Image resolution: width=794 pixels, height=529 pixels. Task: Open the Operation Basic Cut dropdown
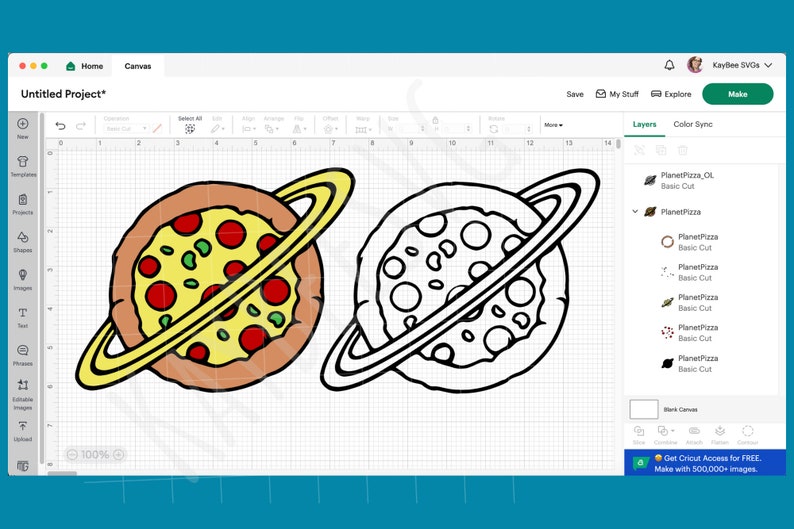point(126,129)
